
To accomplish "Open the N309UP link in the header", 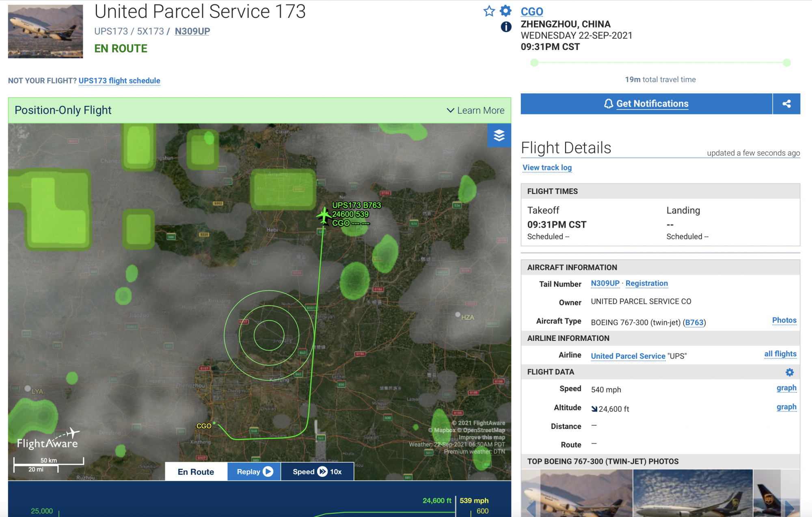I will (192, 31).
